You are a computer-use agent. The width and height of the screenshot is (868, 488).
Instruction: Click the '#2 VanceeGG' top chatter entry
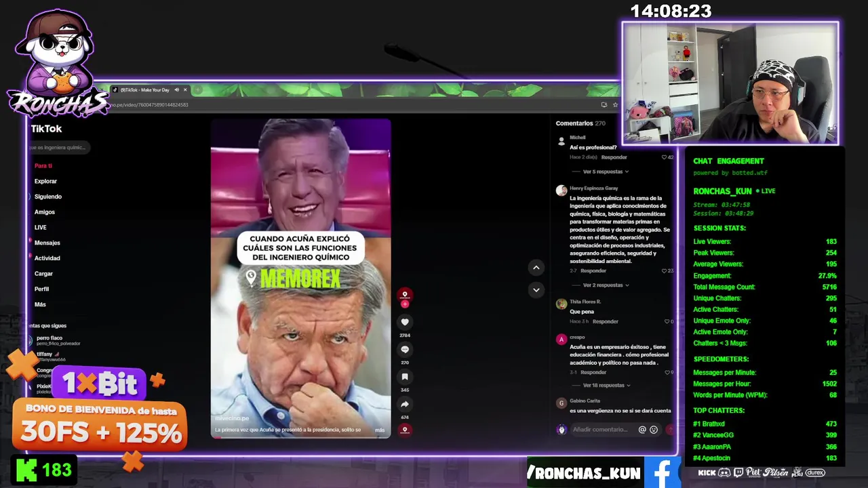click(x=765, y=435)
